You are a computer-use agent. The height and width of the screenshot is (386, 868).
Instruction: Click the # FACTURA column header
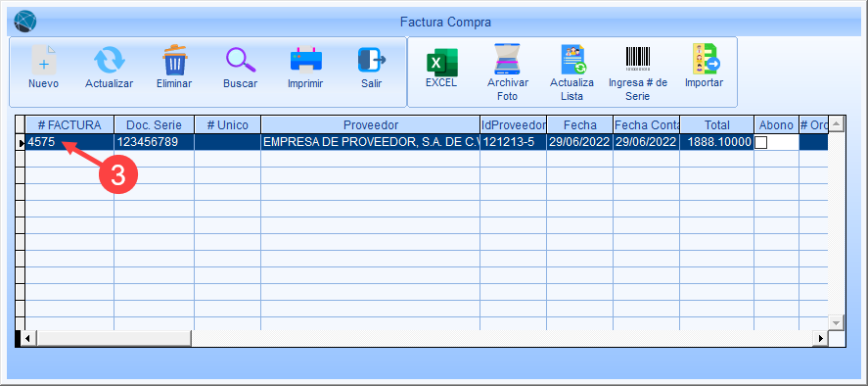(69, 124)
